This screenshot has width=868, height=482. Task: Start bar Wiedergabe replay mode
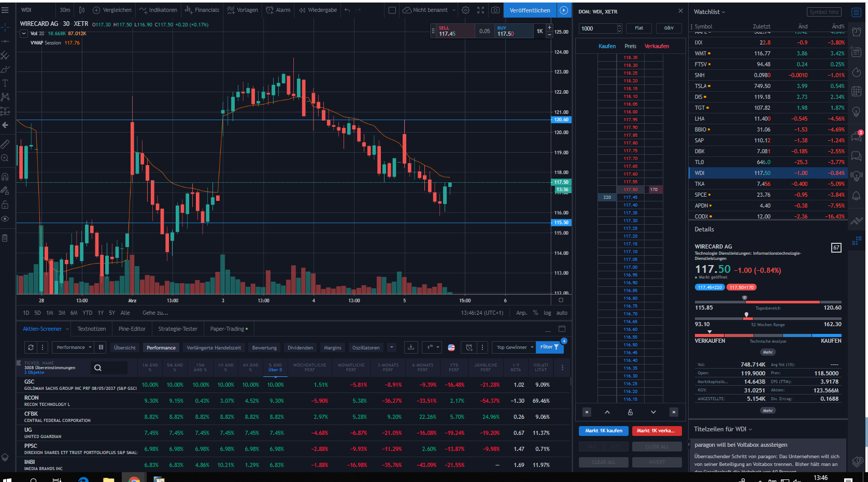tap(318, 10)
